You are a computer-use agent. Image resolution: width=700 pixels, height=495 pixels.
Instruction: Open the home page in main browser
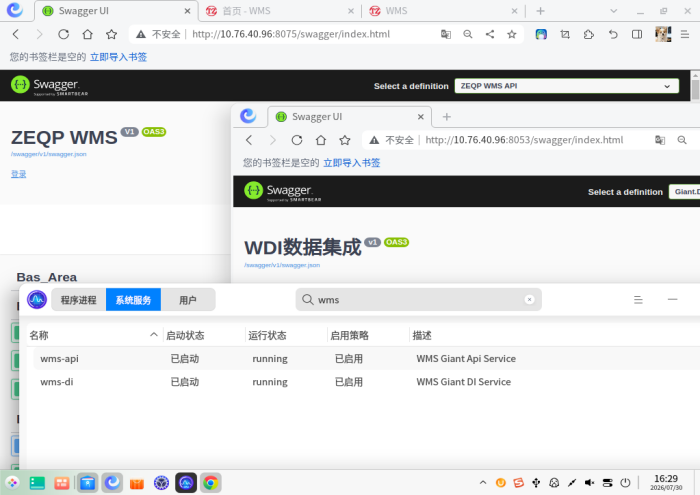tap(88, 34)
